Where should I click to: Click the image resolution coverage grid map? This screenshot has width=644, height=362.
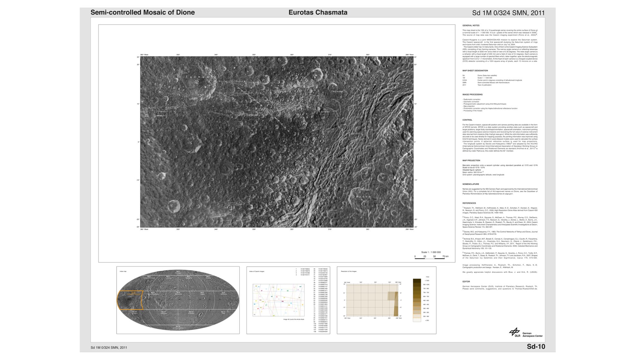373,300
